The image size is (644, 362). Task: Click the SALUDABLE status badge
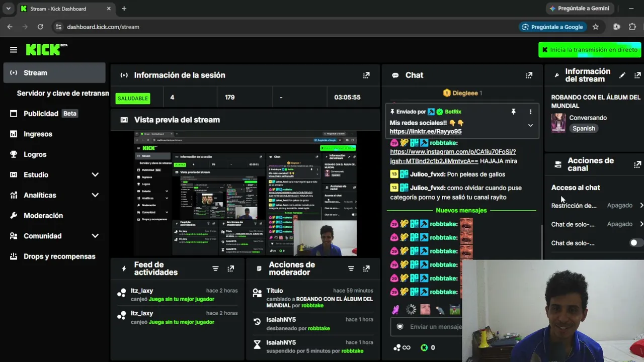pos(133,99)
